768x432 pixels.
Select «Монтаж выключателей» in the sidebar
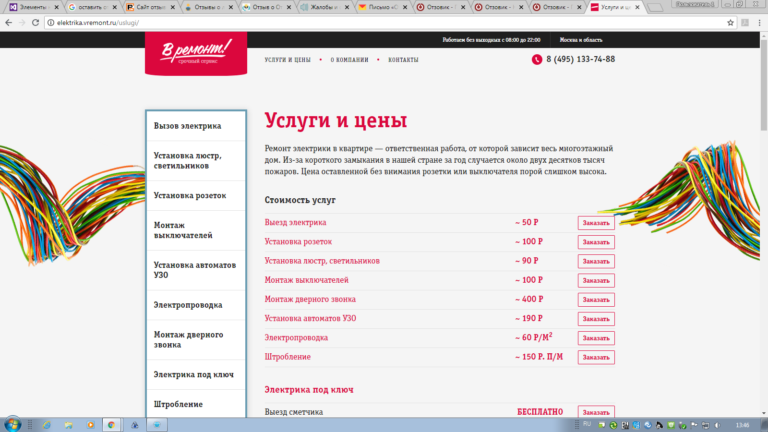(196, 230)
